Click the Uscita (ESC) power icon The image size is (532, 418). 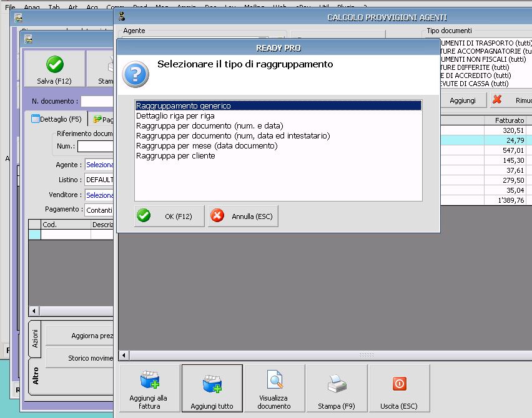[400, 384]
